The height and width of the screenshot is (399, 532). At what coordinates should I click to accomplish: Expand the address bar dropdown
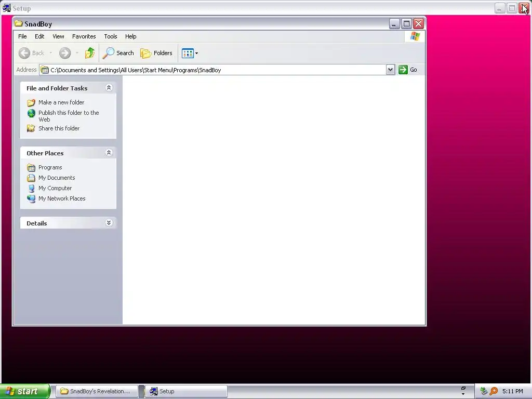coord(390,70)
